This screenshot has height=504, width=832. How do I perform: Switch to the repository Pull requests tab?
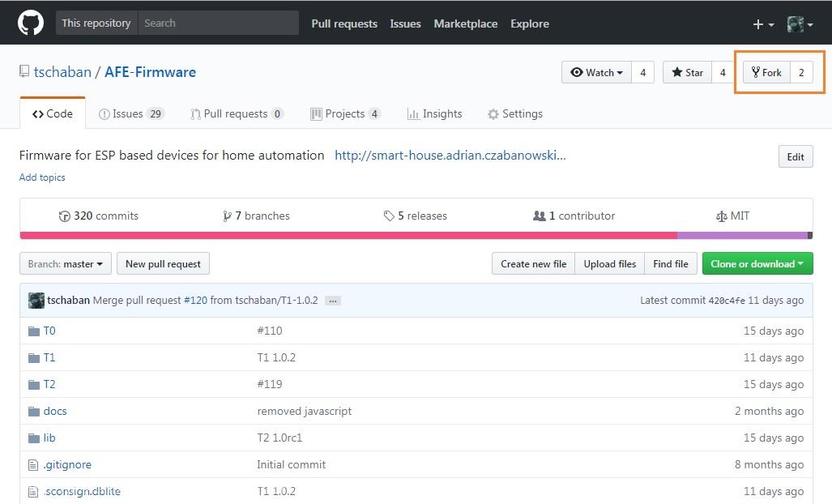(237, 113)
